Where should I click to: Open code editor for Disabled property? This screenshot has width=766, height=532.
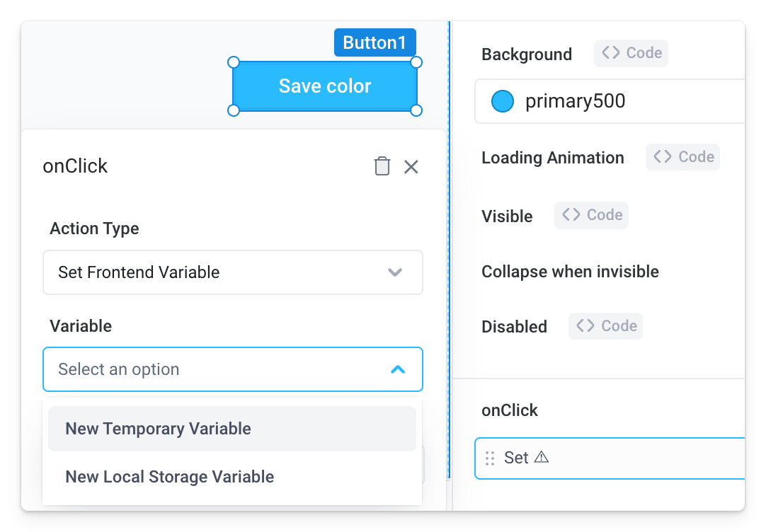[x=605, y=326]
